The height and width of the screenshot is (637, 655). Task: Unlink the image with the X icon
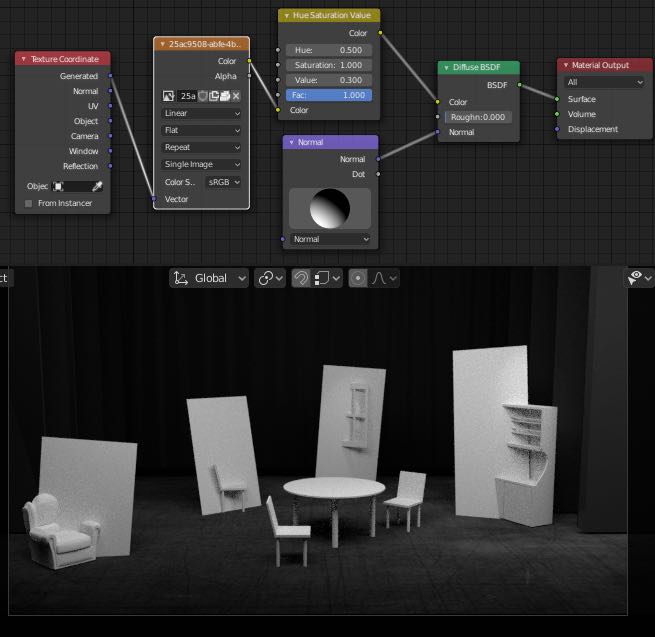click(x=237, y=96)
